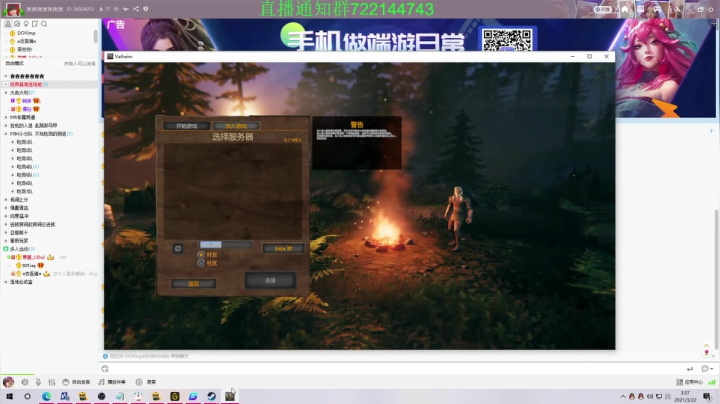The image size is (720, 404).
Task: Switch to the 开始游戏 tab in Valheim
Action: point(186,126)
